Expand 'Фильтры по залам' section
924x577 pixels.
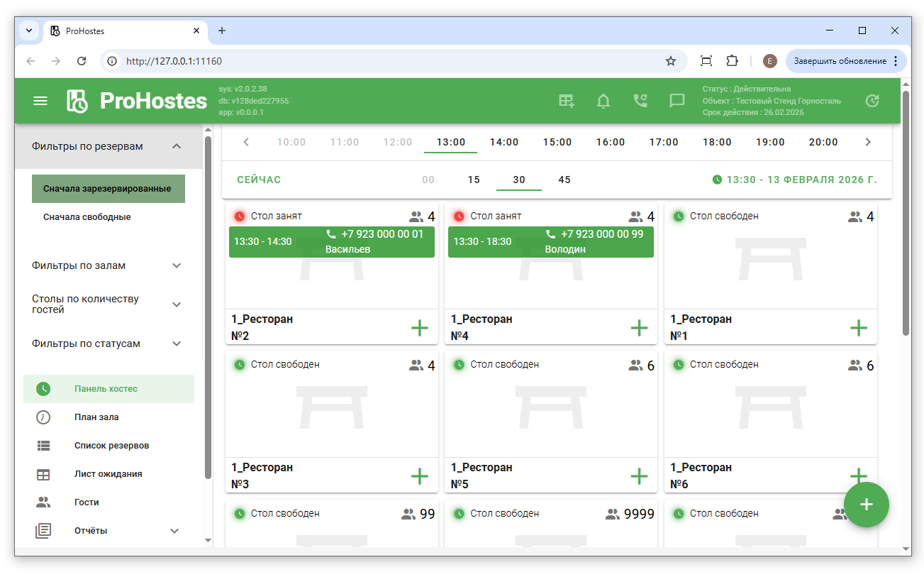click(177, 265)
